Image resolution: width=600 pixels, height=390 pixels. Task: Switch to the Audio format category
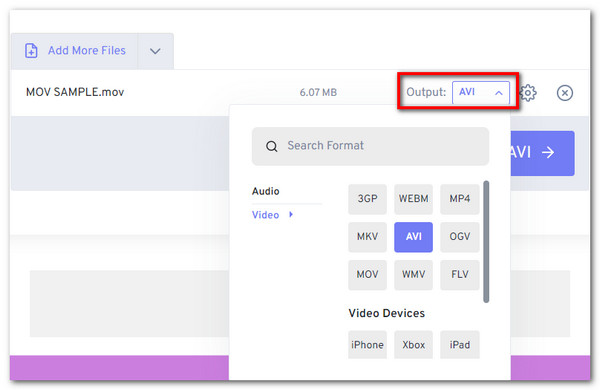coord(266,191)
